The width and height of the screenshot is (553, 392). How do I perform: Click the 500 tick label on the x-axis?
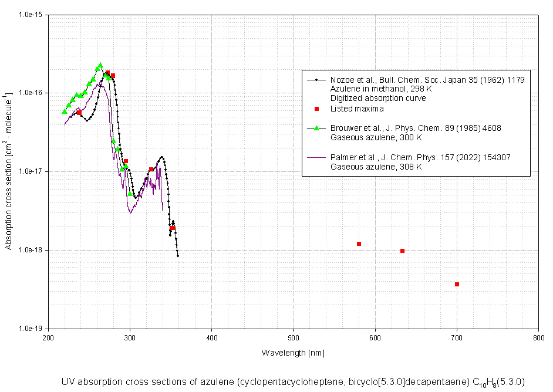pos(293,337)
